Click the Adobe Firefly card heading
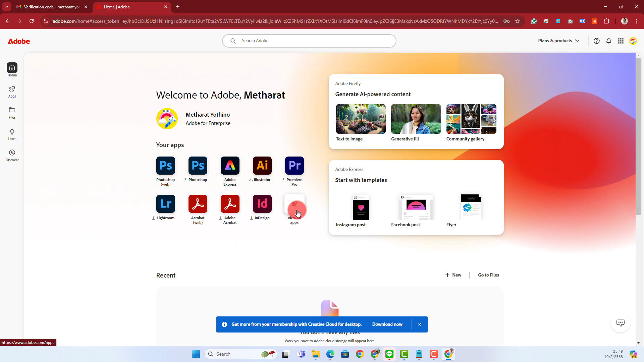644x362 pixels. pos(348,83)
